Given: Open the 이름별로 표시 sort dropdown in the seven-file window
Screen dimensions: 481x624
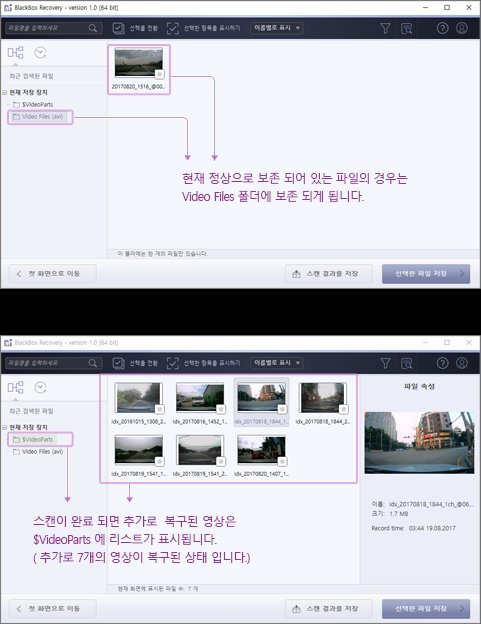Looking at the screenshot, I should coord(277,363).
